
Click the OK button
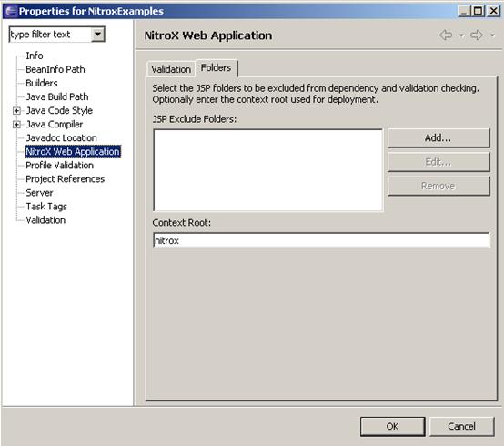pos(392,426)
